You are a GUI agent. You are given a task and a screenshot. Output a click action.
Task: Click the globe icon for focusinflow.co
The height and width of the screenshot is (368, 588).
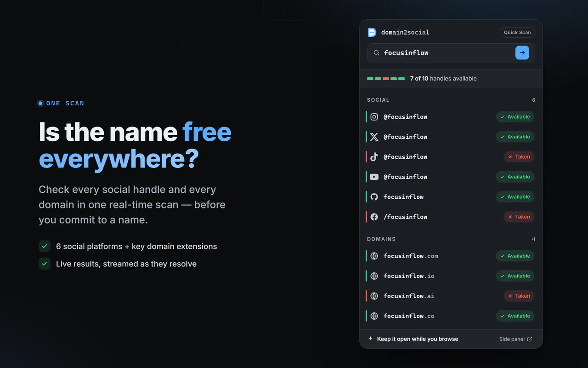pos(374,316)
